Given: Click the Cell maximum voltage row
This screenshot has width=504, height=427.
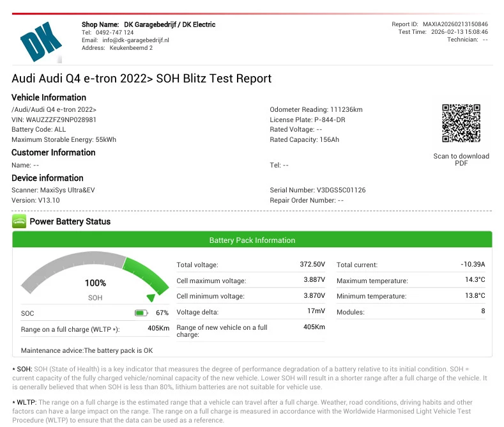Looking at the screenshot, I should click(x=250, y=281).
